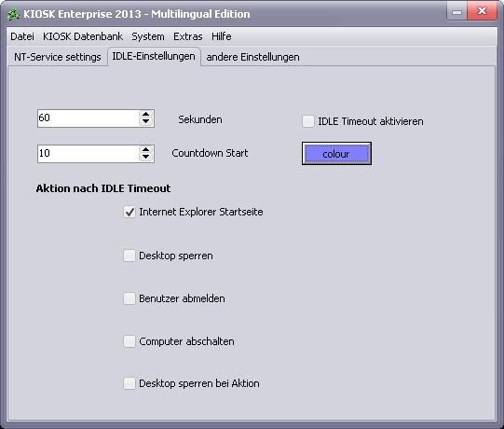
Task: Uncheck Internet Explorer Startseite
Action: (129, 212)
